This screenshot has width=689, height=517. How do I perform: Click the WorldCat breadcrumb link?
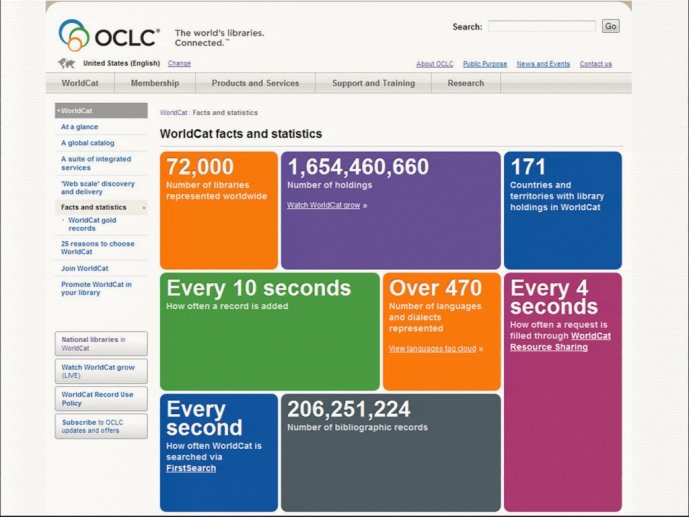(x=174, y=113)
